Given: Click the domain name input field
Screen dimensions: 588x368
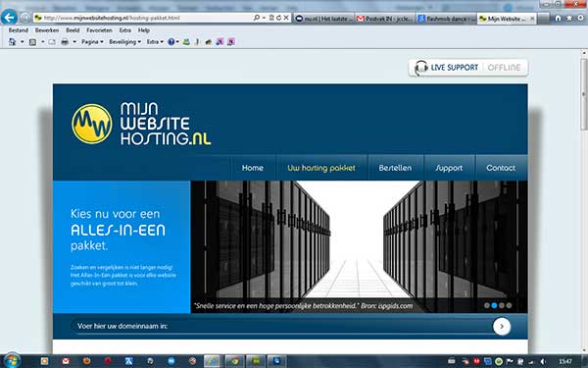Looking at the screenshot, I should [x=281, y=327].
